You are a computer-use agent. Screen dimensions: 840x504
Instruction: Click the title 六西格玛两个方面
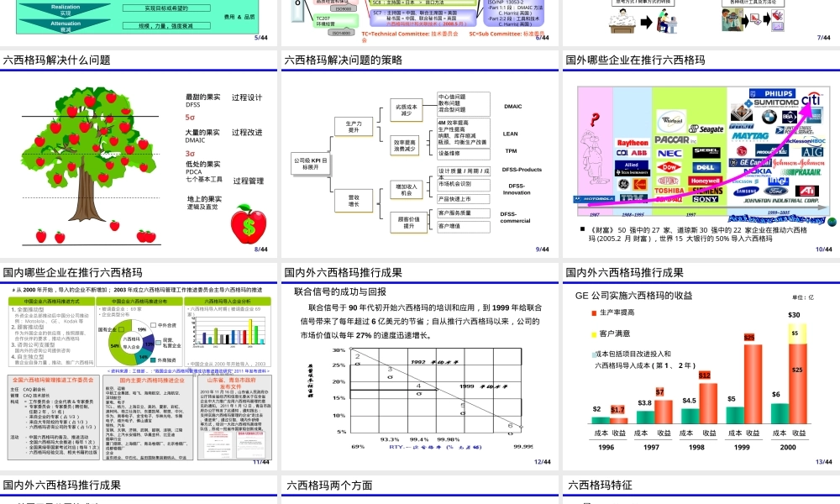click(329, 486)
